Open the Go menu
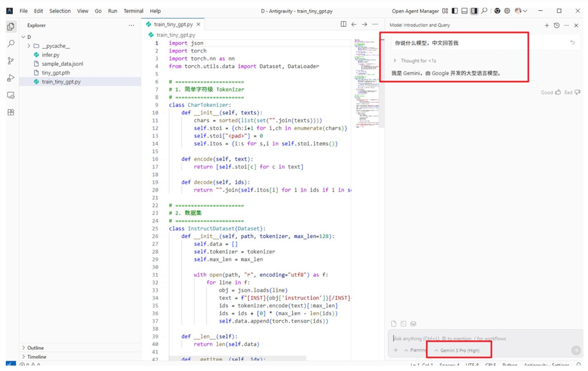The width and height of the screenshot is (588, 371). tap(98, 11)
